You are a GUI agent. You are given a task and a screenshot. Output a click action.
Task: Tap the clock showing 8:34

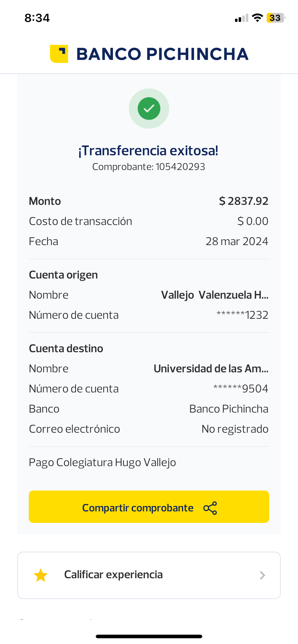click(37, 18)
